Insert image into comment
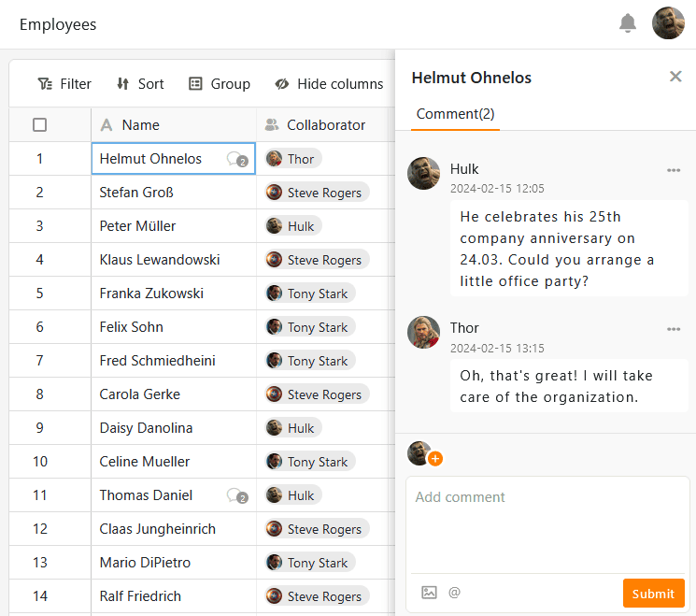 tap(429, 592)
